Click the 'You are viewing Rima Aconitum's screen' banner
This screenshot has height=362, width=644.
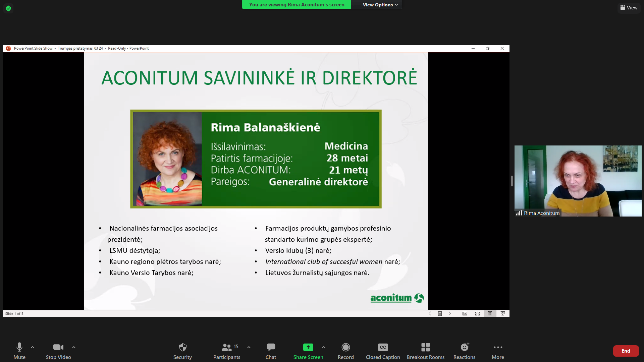pyautogui.click(x=297, y=5)
